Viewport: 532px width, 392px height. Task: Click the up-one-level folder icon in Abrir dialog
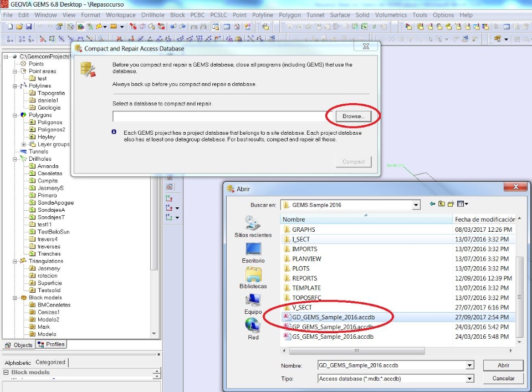point(442,203)
